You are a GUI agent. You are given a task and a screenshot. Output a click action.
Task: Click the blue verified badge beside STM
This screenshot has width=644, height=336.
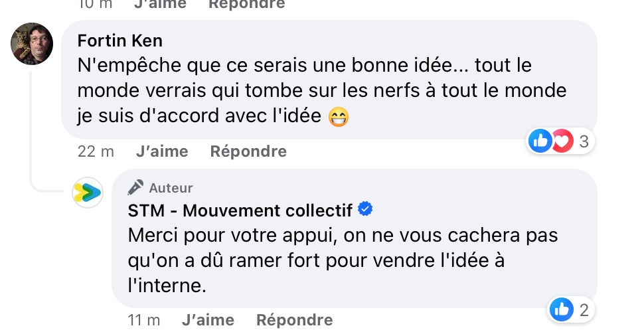365,209
